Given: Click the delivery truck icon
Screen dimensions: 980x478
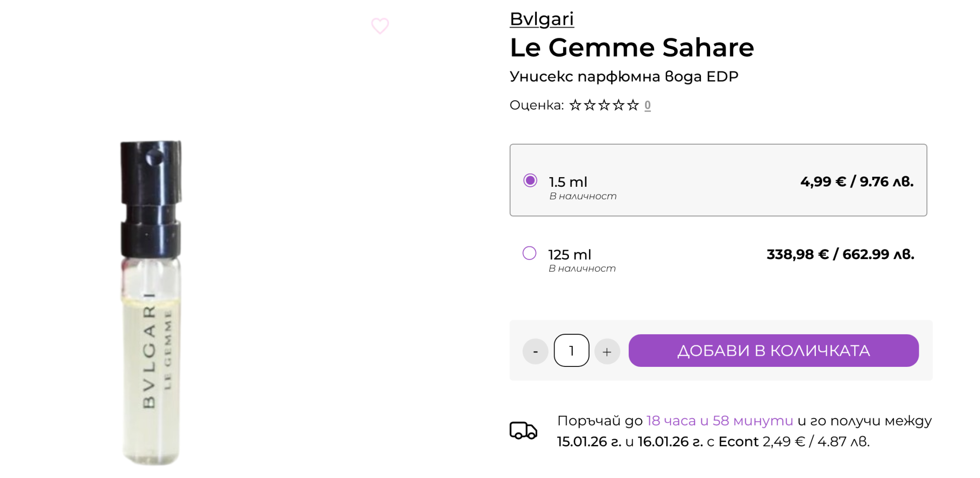Looking at the screenshot, I should coord(523,430).
